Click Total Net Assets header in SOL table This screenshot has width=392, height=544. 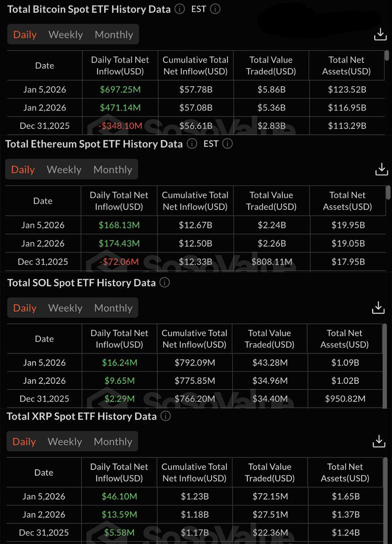344,339
